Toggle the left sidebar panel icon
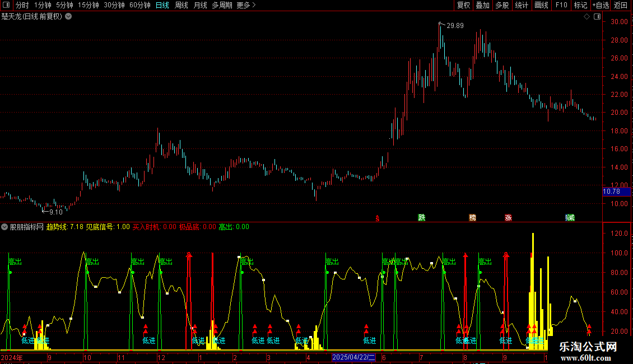 tap(6, 5)
